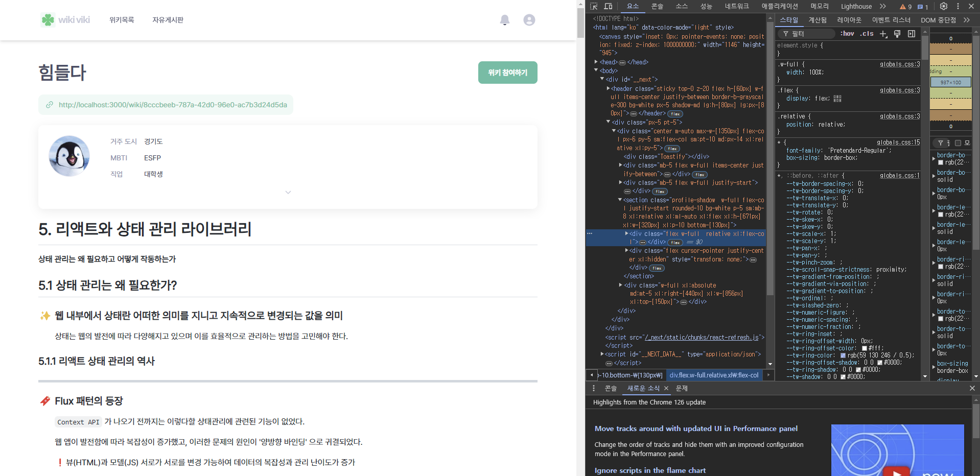Switch to the 네트워크 panel tab

pos(737,6)
